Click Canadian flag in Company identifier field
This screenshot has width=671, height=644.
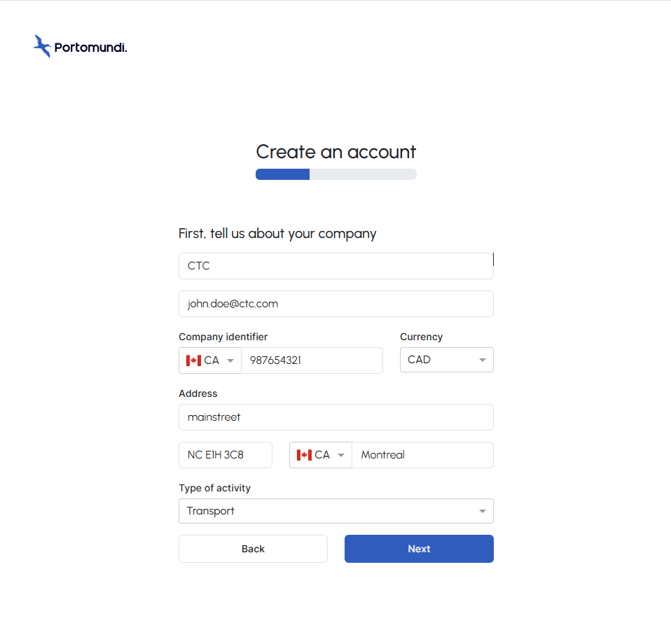coord(193,360)
